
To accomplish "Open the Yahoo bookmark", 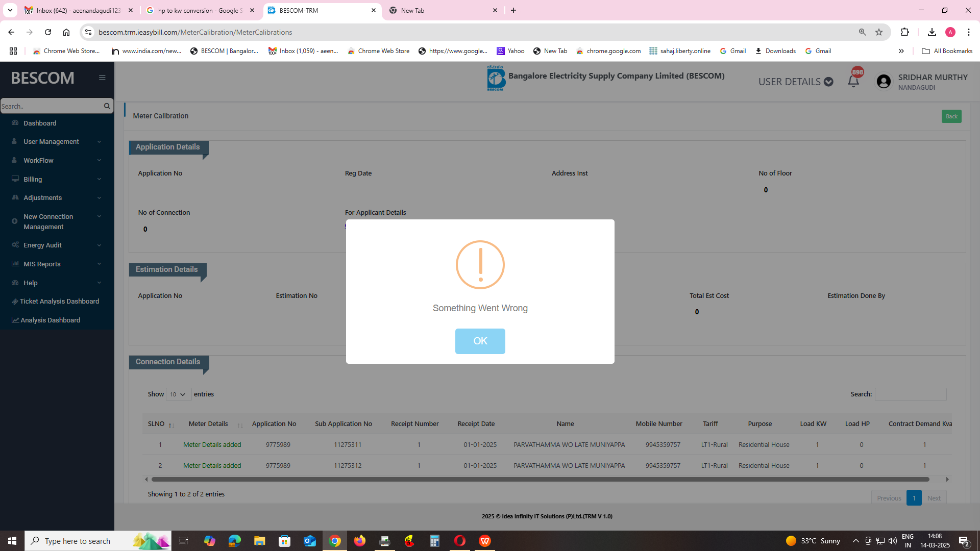I will 510,51.
